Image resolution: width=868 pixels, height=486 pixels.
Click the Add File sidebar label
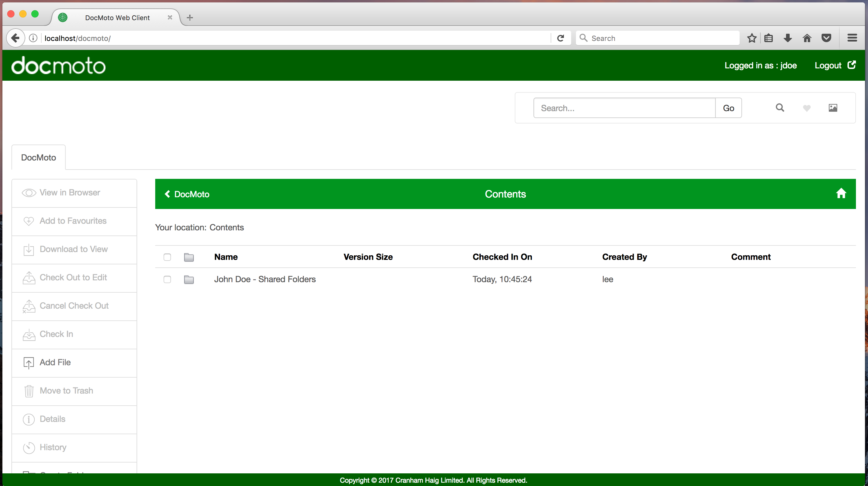pos(55,363)
